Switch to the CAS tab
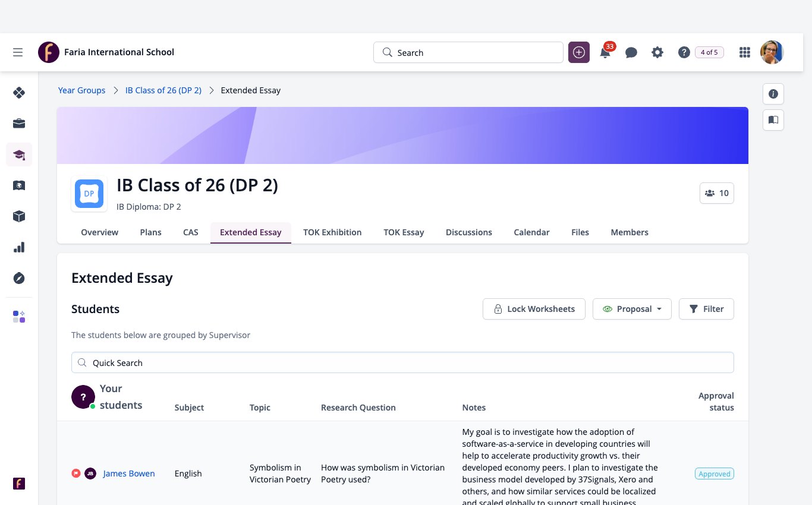The width and height of the screenshot is (812, 505). point(191,232)
